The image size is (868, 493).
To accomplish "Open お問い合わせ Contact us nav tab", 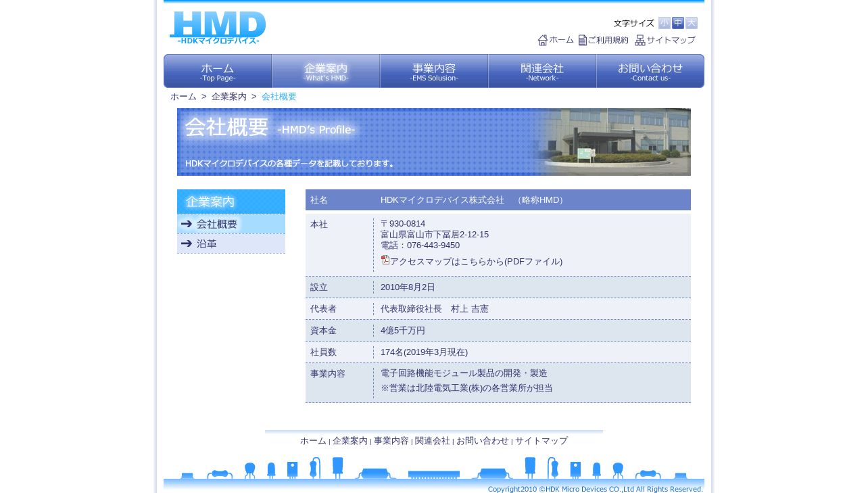I will pos(650,71).
